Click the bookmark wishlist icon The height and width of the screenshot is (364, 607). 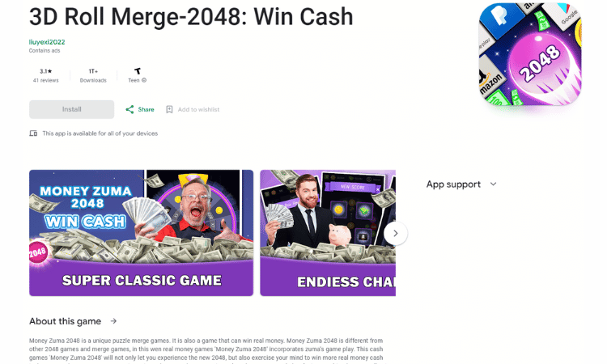169,109
